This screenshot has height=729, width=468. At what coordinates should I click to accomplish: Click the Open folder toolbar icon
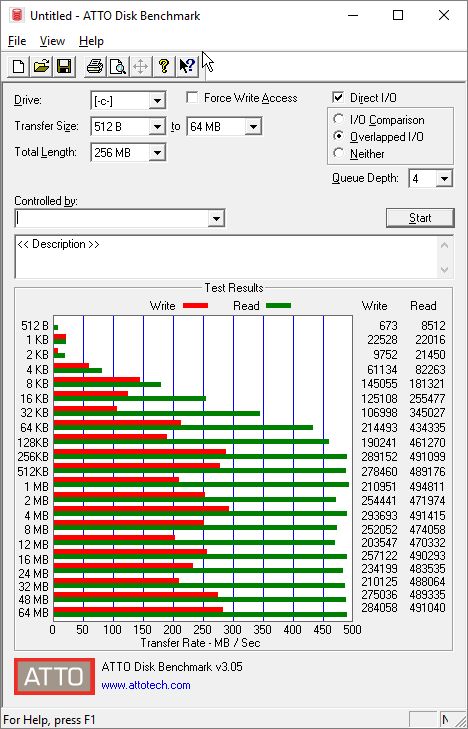click(x=41, y=66)
